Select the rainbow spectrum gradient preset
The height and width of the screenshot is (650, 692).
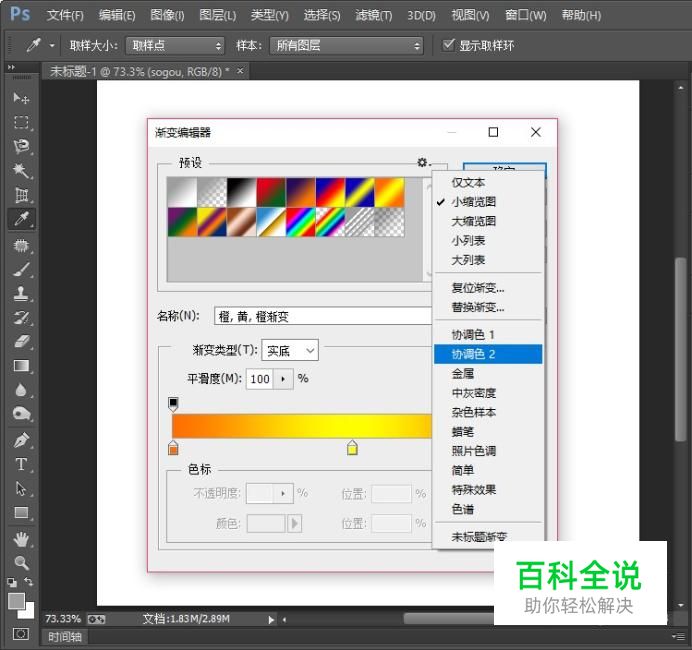tap(301, 222)
